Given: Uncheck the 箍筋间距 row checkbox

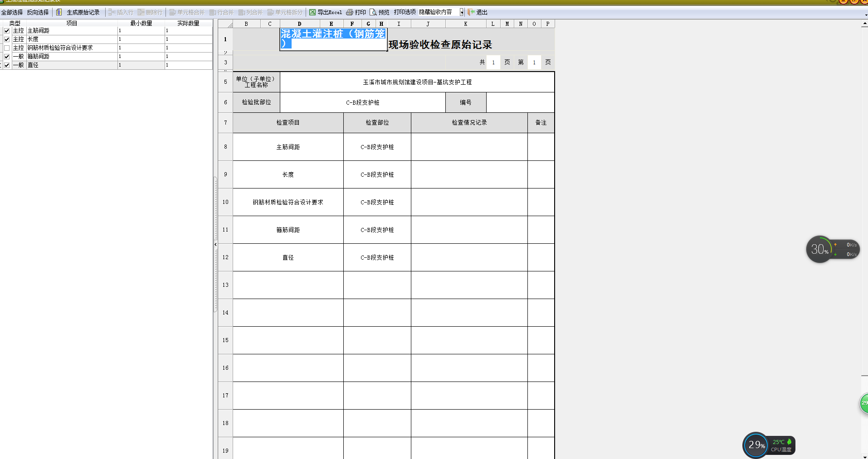Looking at the screenshot, I should [x=7, y=57].
